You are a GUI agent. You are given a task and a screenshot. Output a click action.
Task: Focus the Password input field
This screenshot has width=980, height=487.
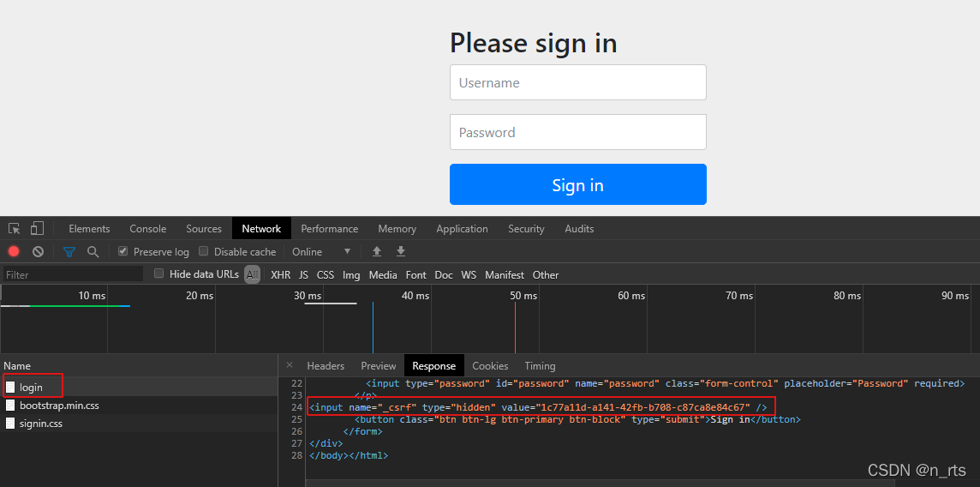click(x=578, y=132)
